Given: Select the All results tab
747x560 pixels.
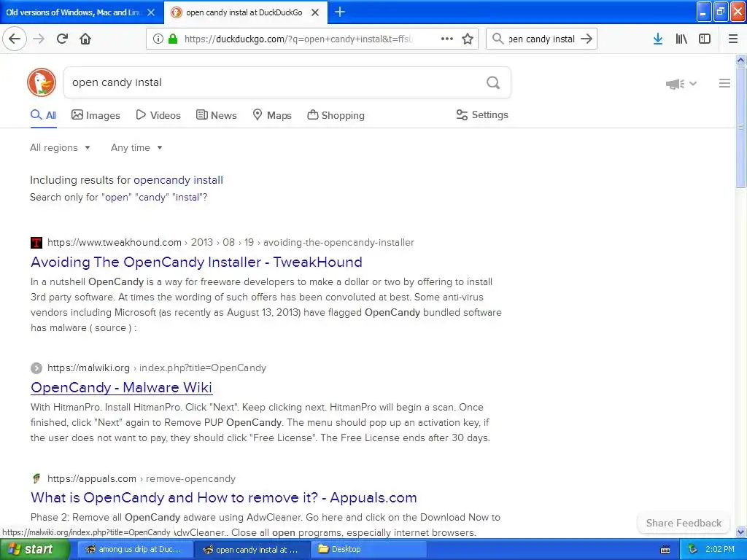Looking at the screenshot, I should pos(43,115).
